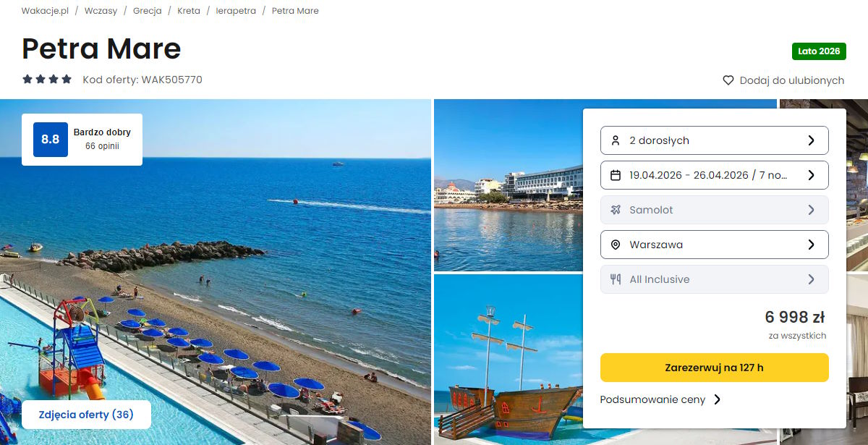
Task: Open the Grecja breadcrumb link
Action: click(147, 11)
